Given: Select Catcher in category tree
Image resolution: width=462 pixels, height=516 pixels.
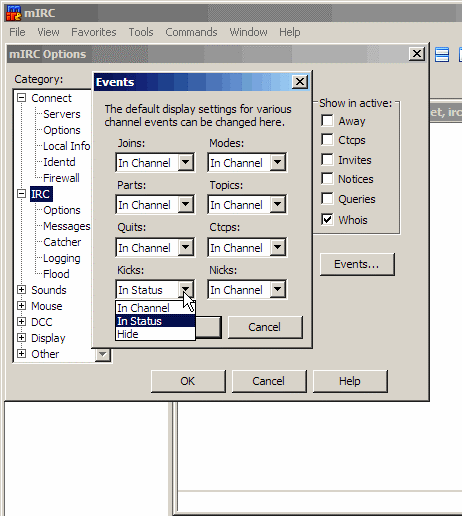Looking at the screenshot, I should (62, 242).
